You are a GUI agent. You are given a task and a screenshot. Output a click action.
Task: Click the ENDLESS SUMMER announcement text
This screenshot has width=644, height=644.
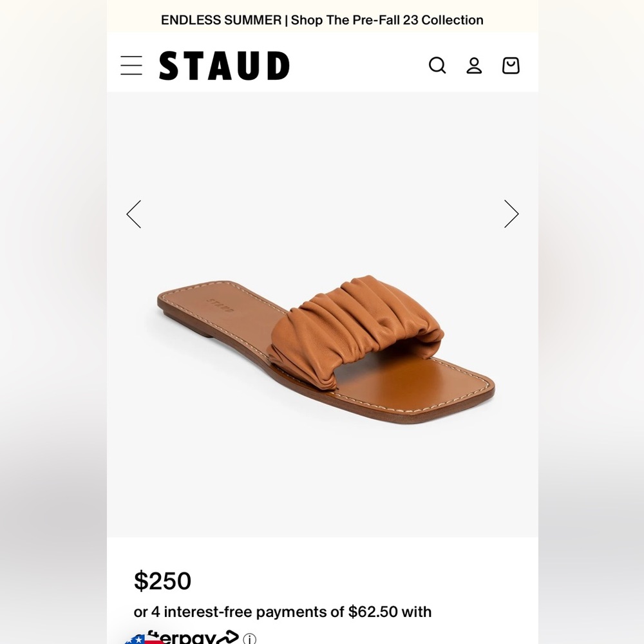point(220,20)
